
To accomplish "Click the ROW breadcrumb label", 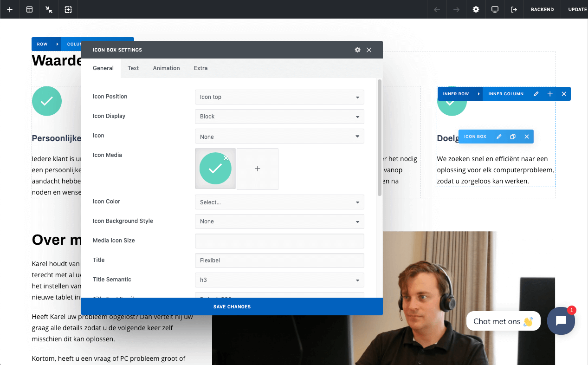I will [42, 44].
